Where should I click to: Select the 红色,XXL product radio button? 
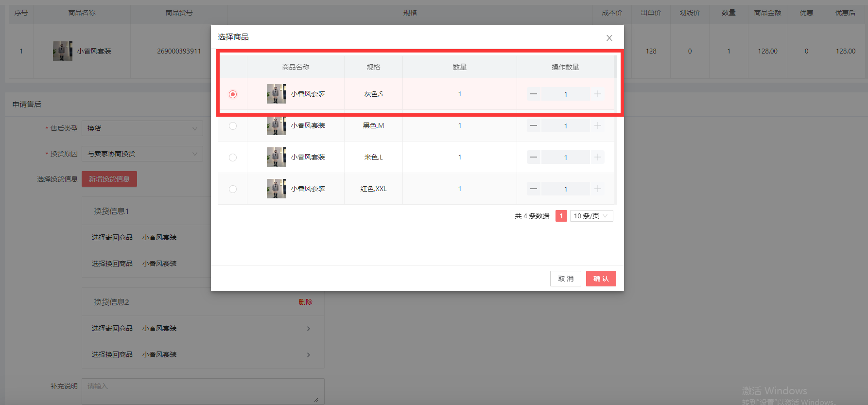tap(233, 189)
